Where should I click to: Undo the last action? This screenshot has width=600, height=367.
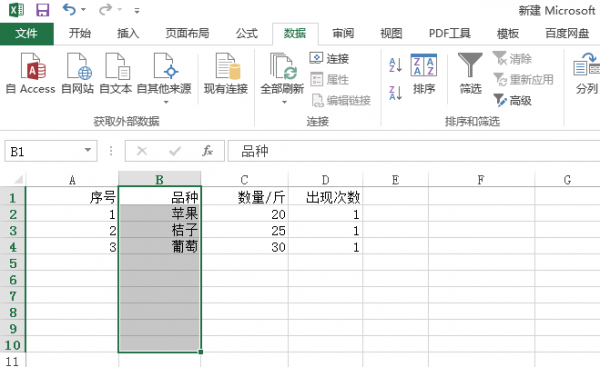coord(69,9)
